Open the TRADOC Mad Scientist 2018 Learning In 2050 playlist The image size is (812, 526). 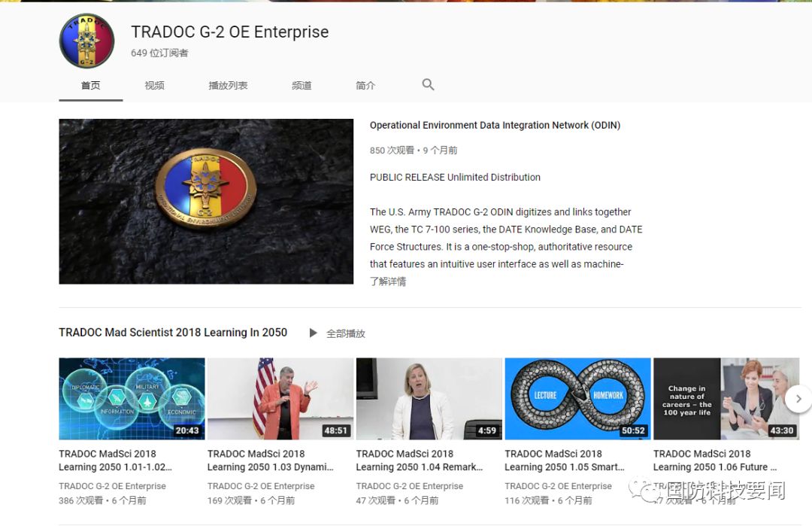[x=173, y=332]
